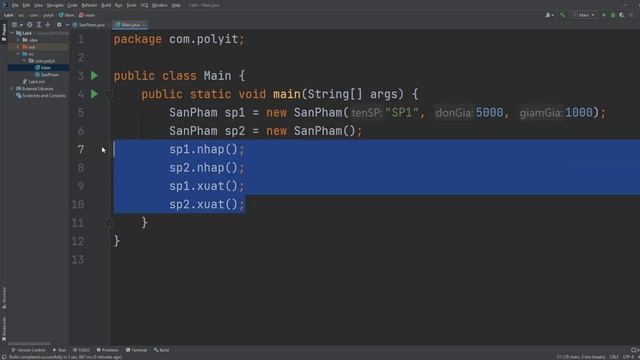Open the TODO tool window

pyautogui.click(x=81, y=350)
